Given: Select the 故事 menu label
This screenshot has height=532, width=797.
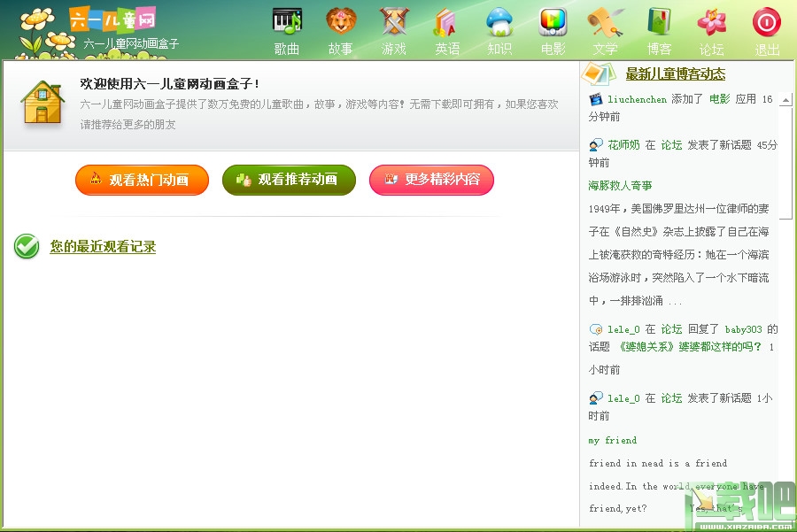Looking at the screenshot, I should point(341,49).
